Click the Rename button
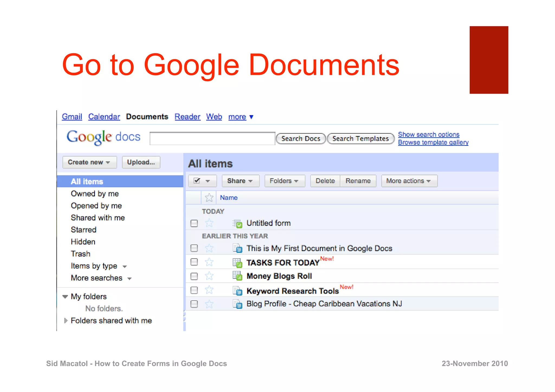This screenshot has height=392, width=555. point(358,181)
